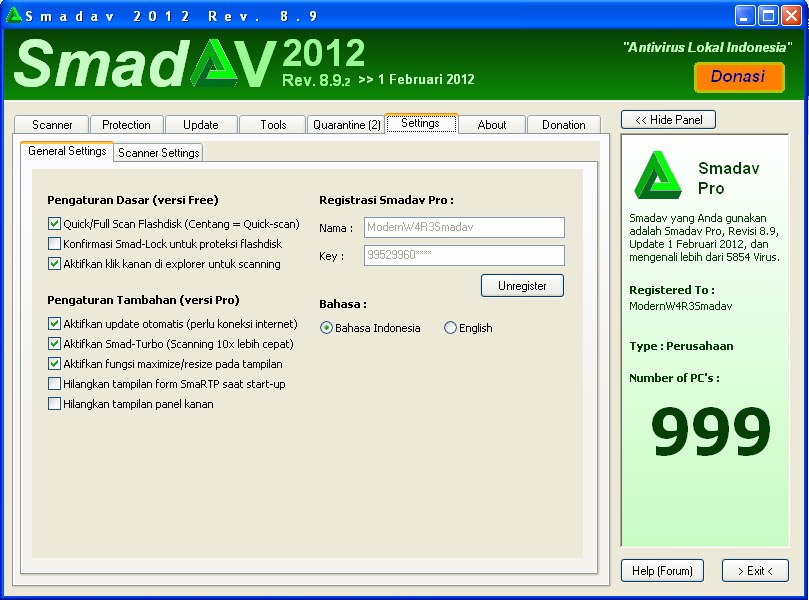Screen dimensions: 809x600
Task: Toggle Aktifkan fungsi maximize/resize checkbox
Action: tap(54, 364)
